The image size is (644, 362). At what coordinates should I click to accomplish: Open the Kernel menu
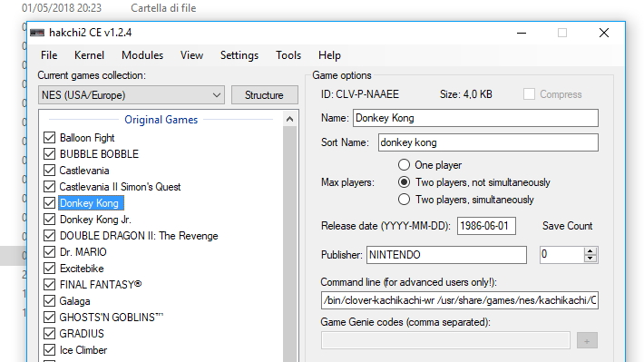coord(89,55)
